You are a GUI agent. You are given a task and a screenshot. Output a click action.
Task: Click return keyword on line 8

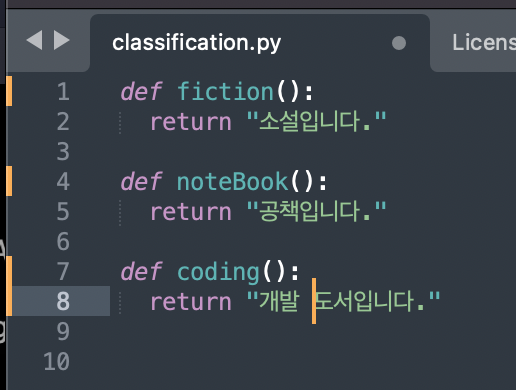tap(191, 302)
